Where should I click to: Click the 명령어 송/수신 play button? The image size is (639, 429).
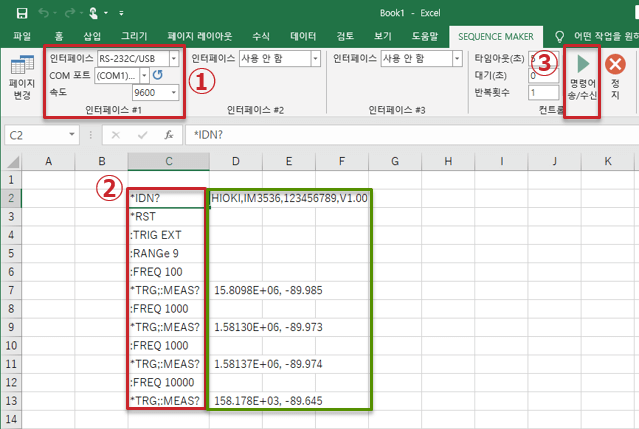583,77
